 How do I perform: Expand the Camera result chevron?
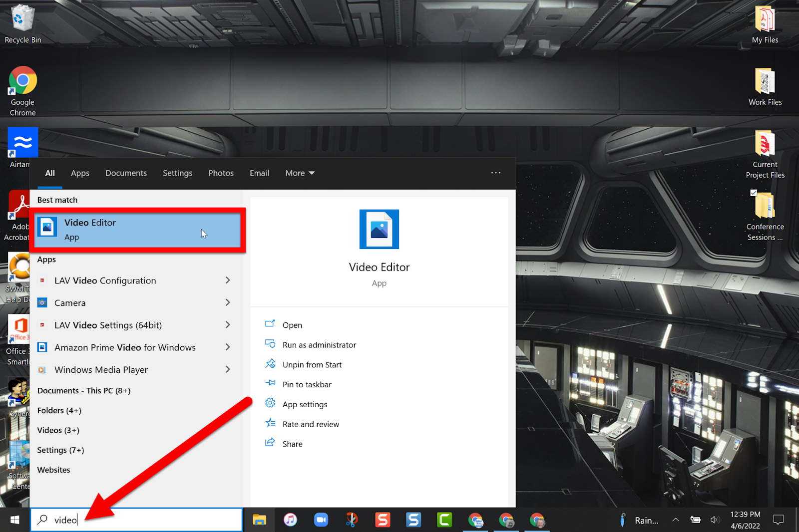point(228,302)
